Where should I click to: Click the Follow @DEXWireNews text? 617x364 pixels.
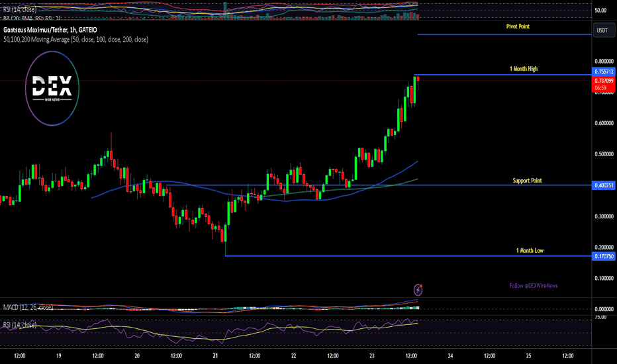534,286
